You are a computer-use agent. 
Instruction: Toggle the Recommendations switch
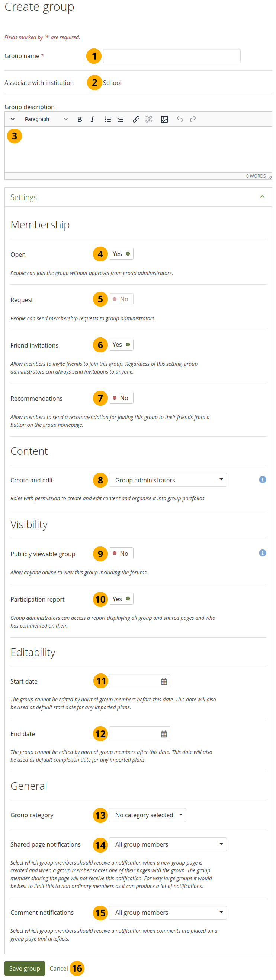coord(121,398)
